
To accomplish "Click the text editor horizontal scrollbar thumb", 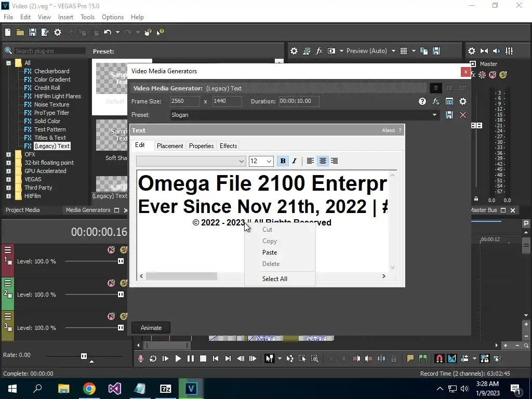I will (x=181, y=276).
